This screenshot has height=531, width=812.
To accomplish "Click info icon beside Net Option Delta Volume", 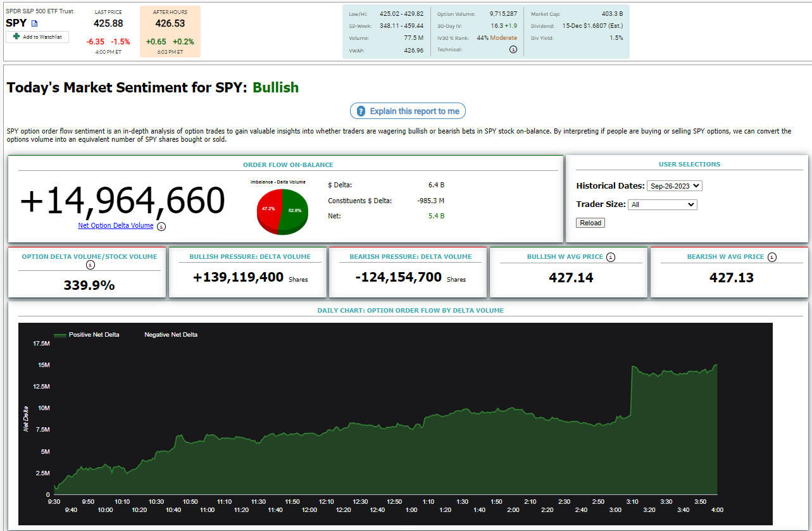I will pyautogui.click(x=161, y=226).
